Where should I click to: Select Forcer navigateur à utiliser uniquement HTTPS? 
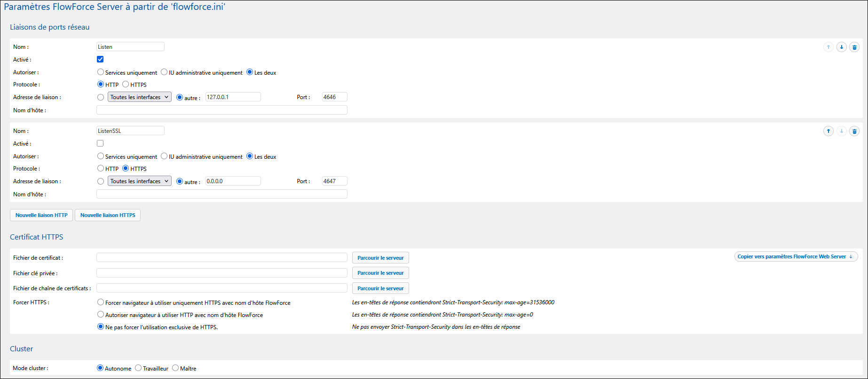[101, 302]
